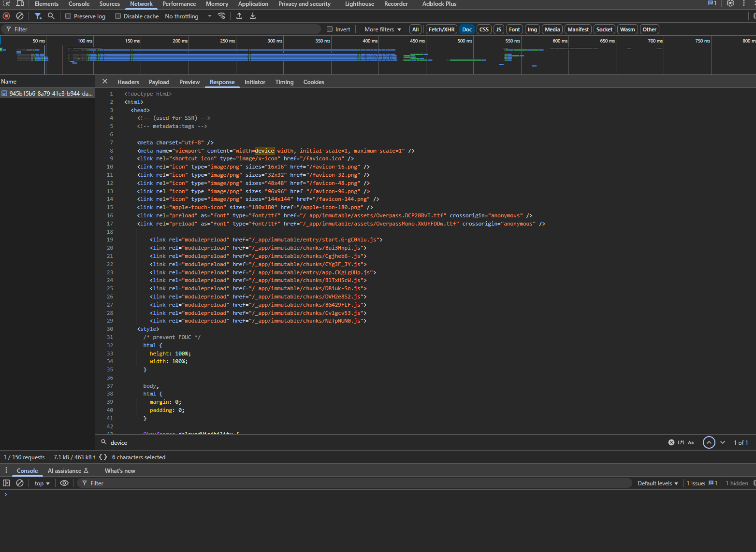Open the No throttling dropdown
The width and height of the screenshot is (756, 552).
[188, 16]
